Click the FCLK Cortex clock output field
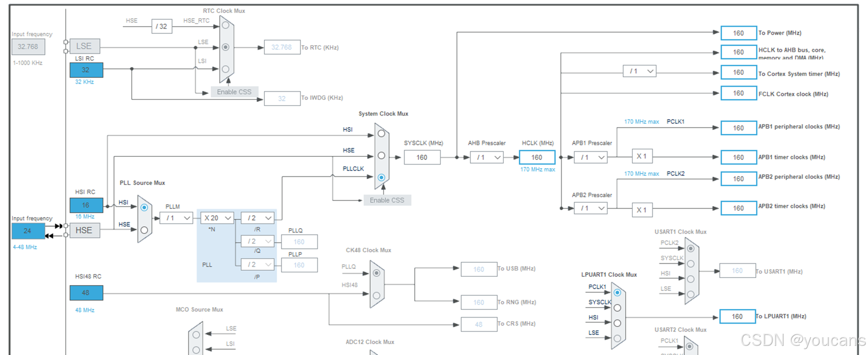The height and width of the screenshot is (355, 868). click(x=739, y=93)
